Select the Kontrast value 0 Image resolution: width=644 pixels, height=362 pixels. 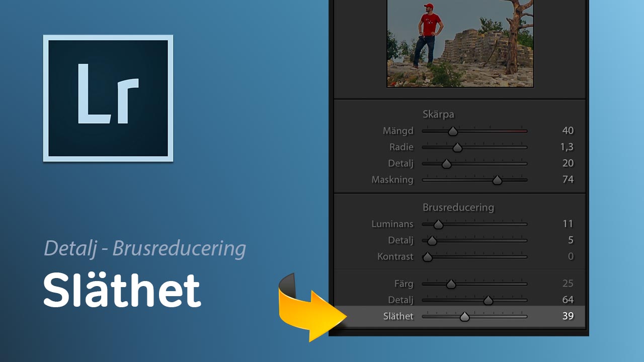(x=571, y=256)
